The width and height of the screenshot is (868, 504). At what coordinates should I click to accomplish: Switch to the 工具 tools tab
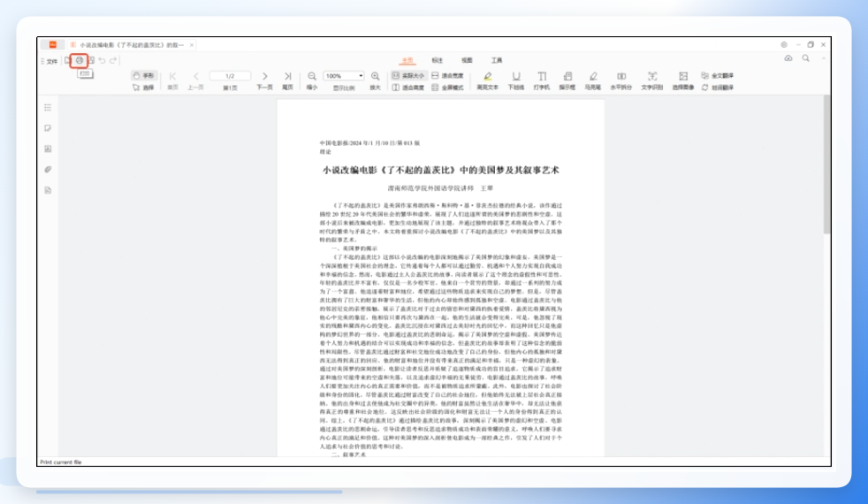click(x=497, y=60)
